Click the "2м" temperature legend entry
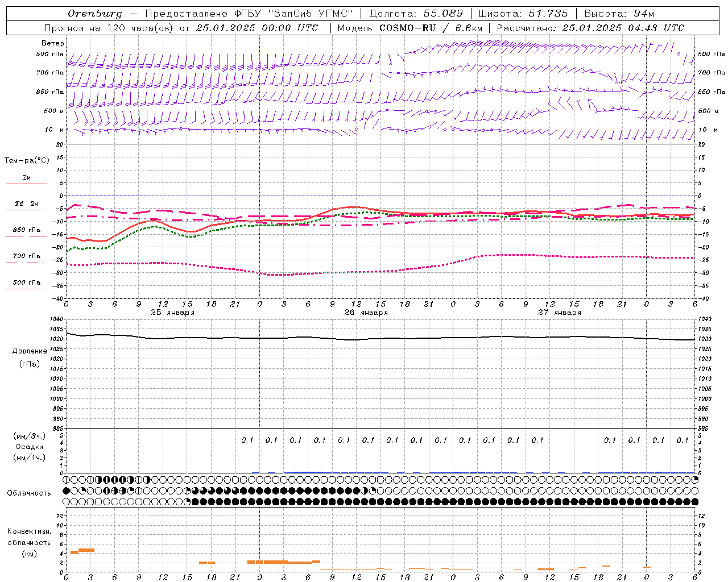Screen dimensions: 728x582 pos(27,178)
